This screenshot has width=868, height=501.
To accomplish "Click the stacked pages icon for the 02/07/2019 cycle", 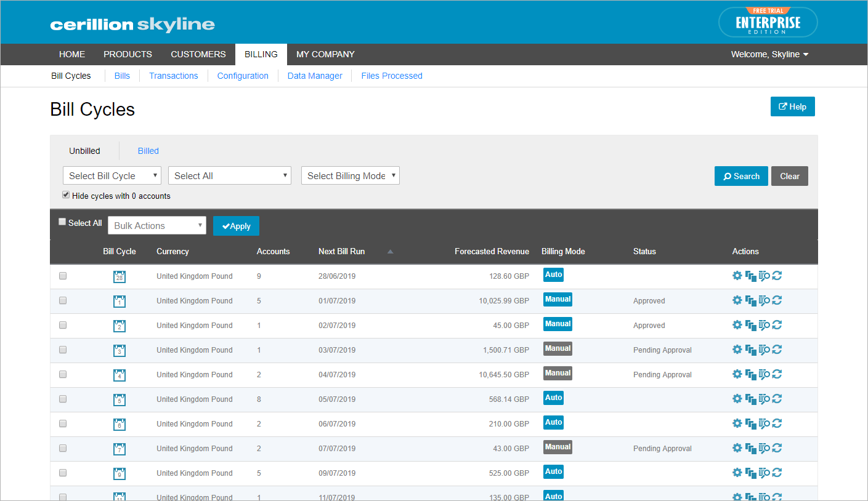I will [750, 324].
